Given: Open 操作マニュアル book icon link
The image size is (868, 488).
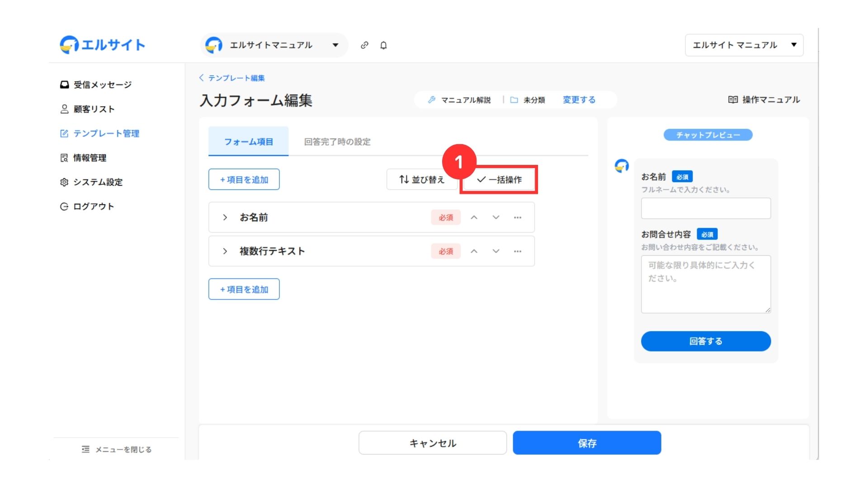Looking at the screenshot, I should pyautogui.click(x=764, y=100).
